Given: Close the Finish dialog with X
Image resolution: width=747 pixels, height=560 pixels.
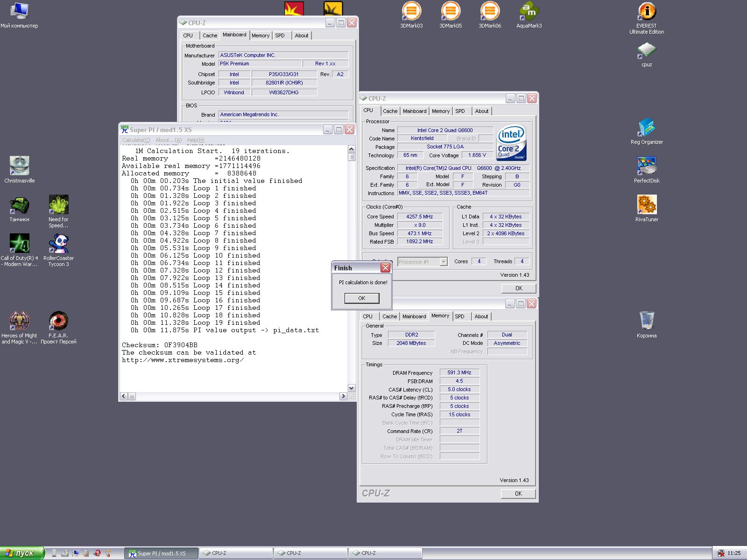Looking at the screenshot, I should pos(385,267).
